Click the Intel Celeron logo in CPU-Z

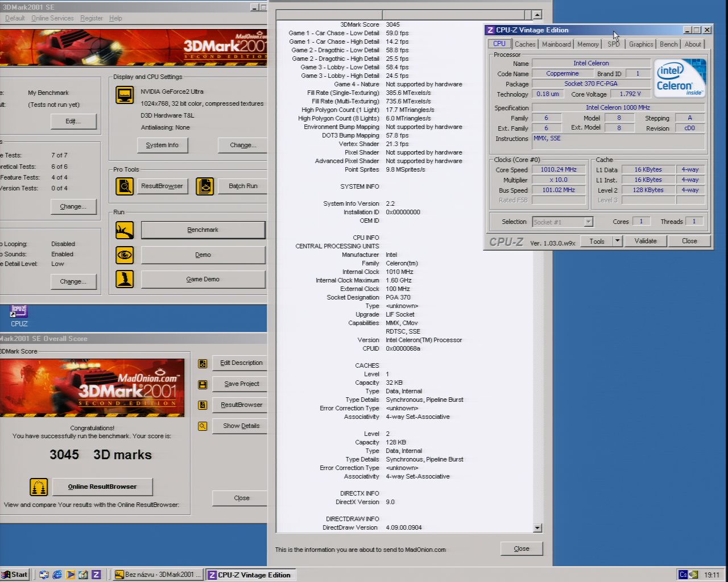(680, 78)
